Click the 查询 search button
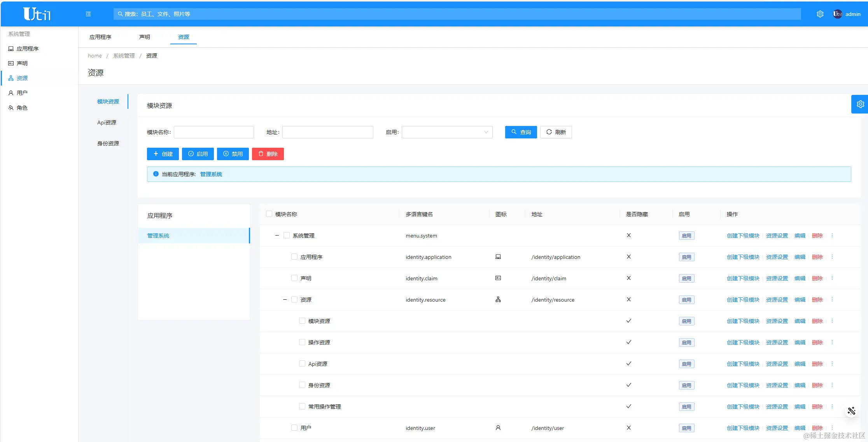This screenshot has width=868, height=442. [521, 132]
